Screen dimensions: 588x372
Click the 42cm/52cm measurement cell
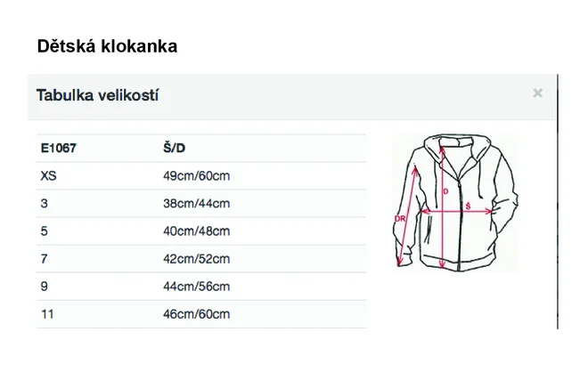tap(197, 259)
